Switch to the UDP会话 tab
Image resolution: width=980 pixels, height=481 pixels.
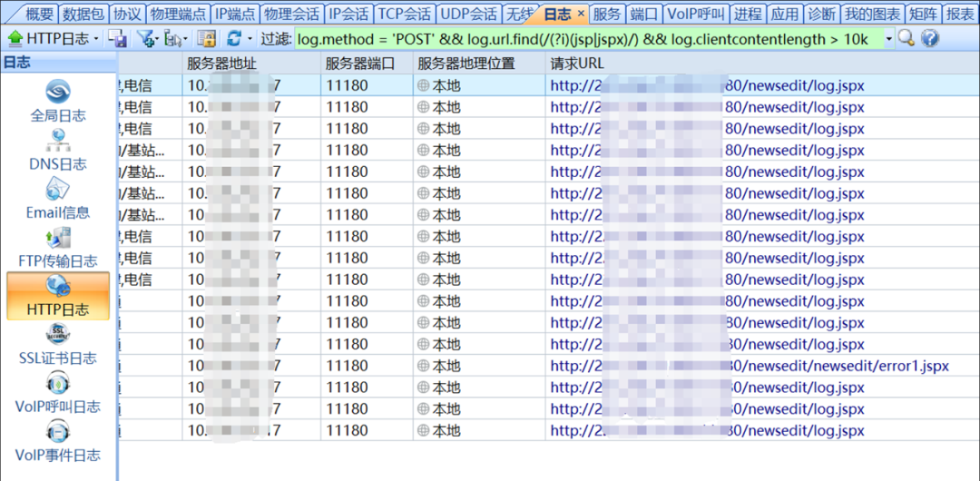click(467, 14)
